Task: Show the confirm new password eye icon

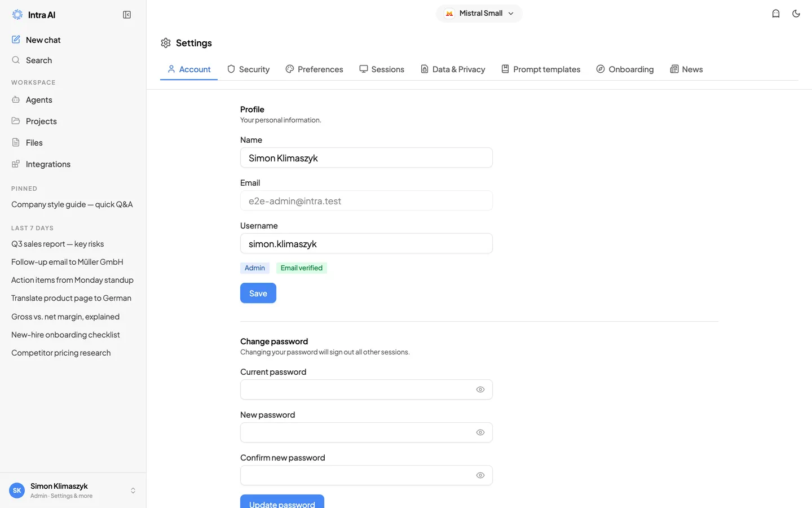Action: point(480,475)
